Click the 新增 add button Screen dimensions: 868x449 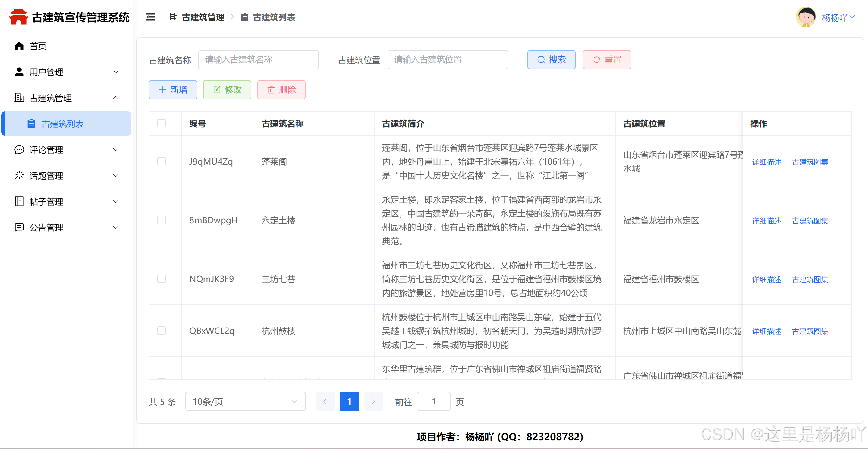173,89
